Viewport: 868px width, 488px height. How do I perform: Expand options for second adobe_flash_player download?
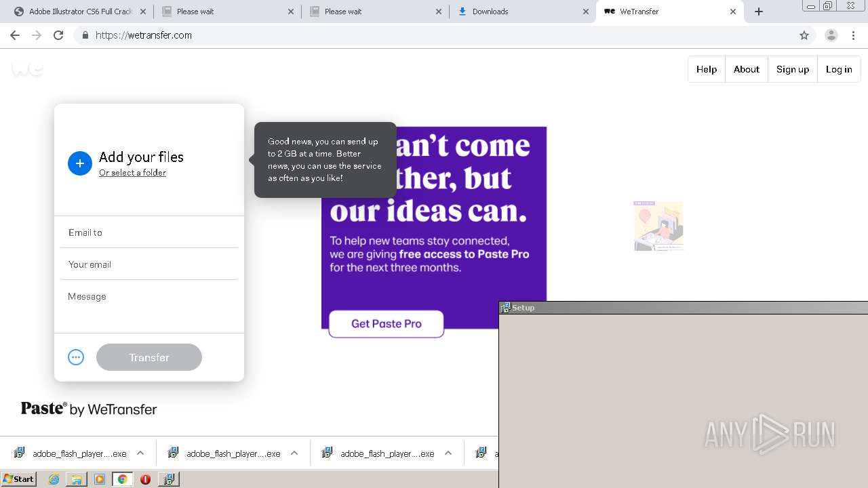[294, 453]
